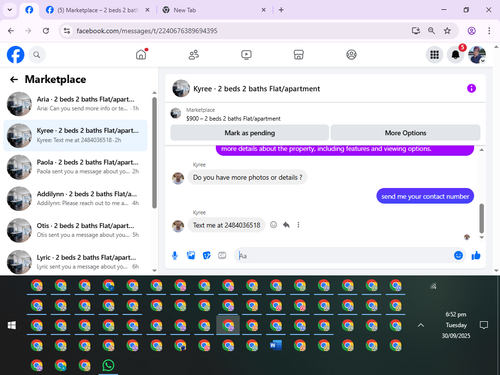Go to the Home feed icon

click(141, 55)
